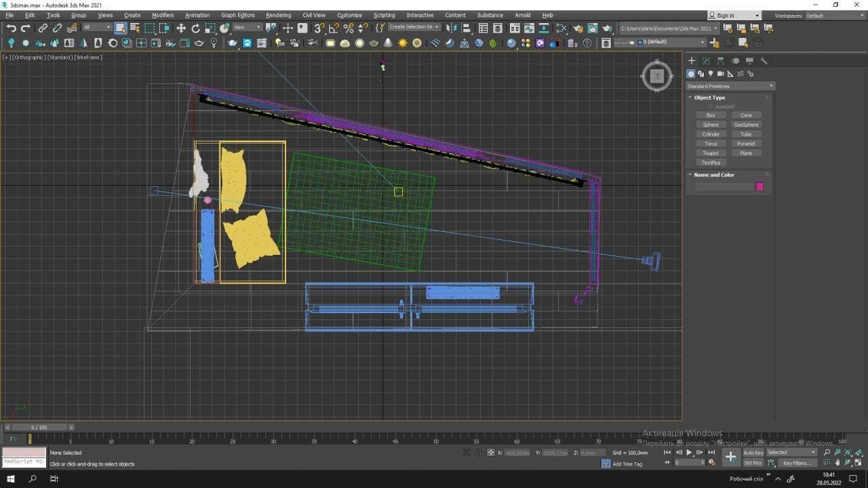Click the Undo arrow in main toolbar
The width and height of the screenshot is (868, 488).
[x=11, y=28]
